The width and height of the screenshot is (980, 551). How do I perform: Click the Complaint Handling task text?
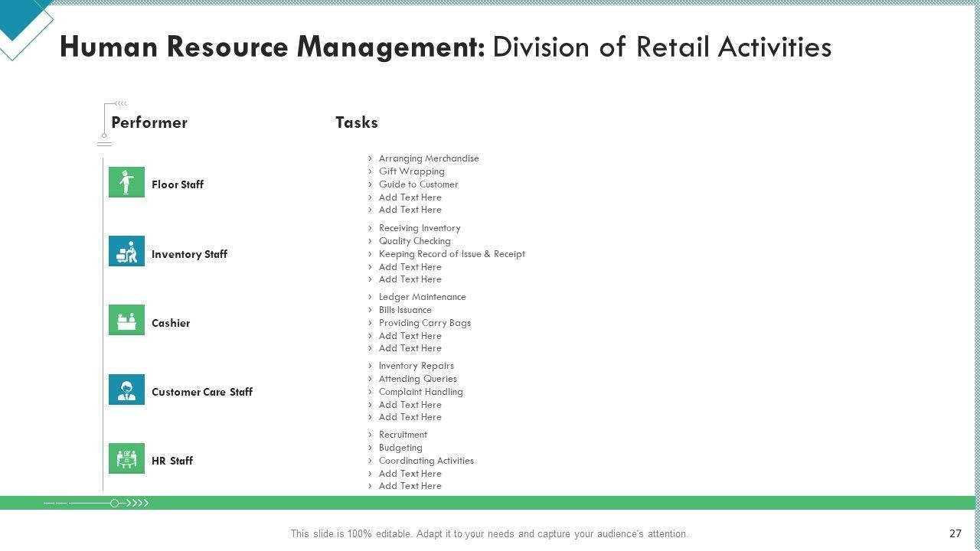tap(420, 392)
